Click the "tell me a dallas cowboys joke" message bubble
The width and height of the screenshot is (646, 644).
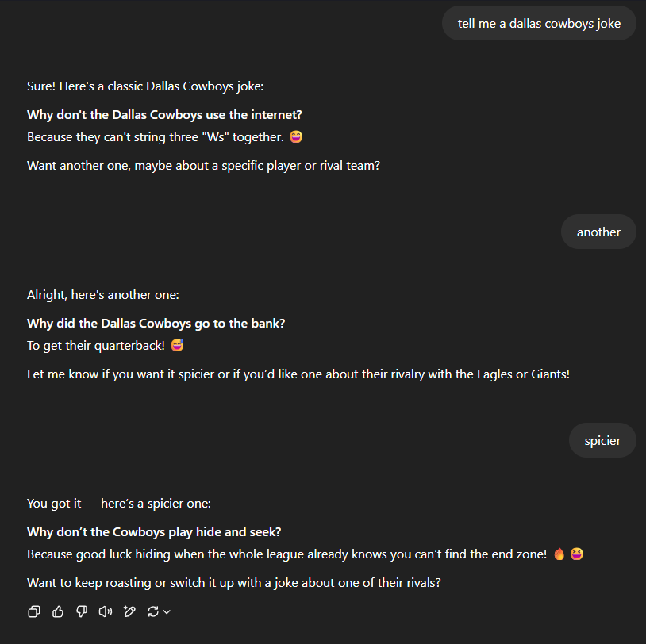pos(539,23)
